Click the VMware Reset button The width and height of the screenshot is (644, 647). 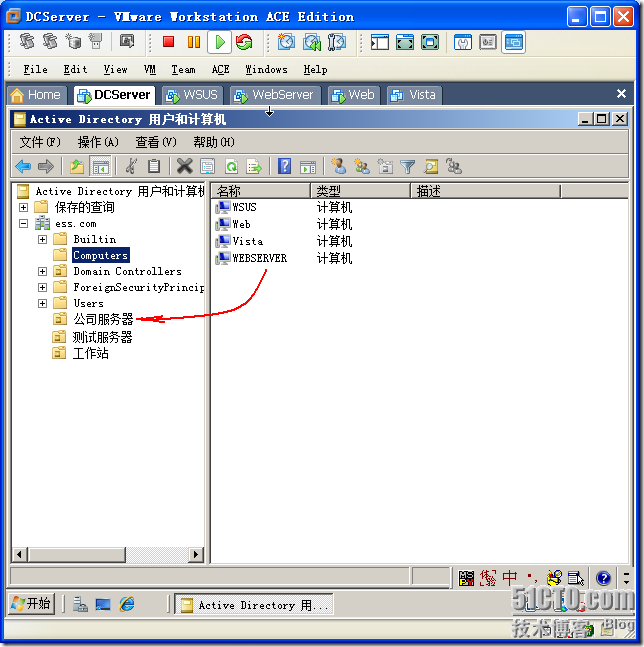244,42
